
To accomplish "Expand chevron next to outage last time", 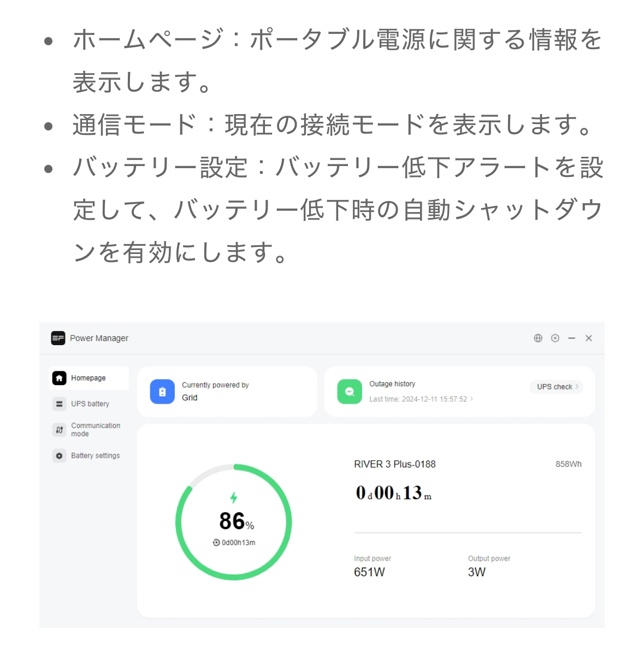I will [472, 399].
